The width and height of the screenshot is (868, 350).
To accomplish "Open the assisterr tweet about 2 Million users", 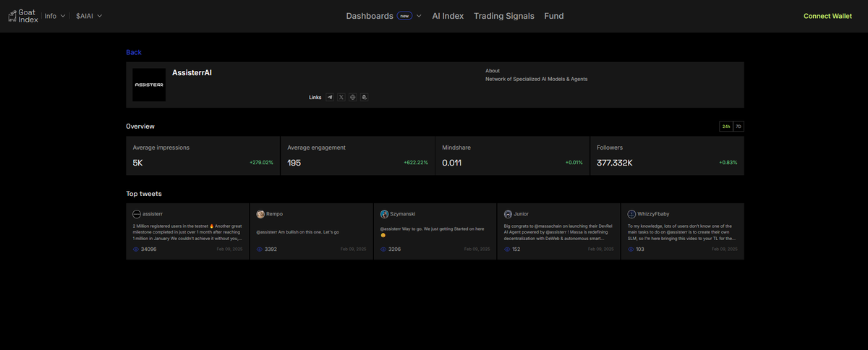I will [x=187, y=231].
